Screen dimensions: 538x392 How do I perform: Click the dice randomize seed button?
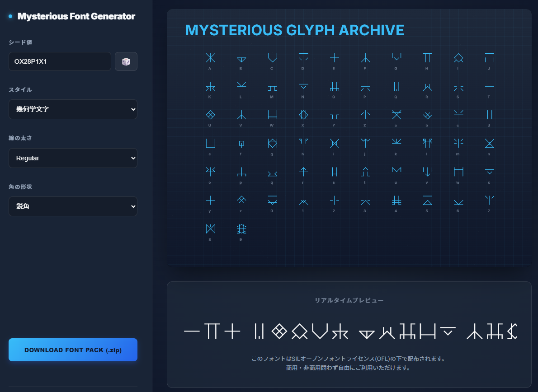point(126,61)
